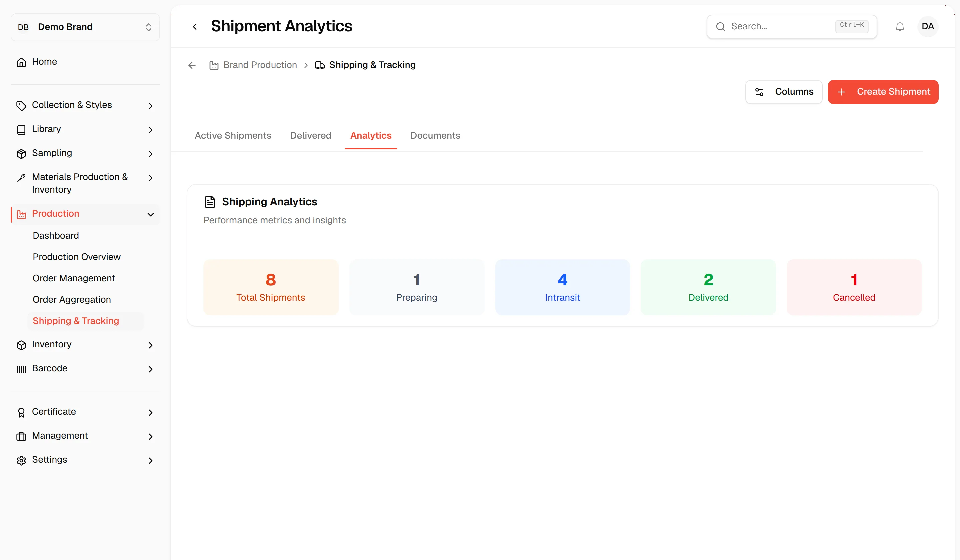
Task: Expand the Collection & Styles chevron
Action: pyautogui.click(x=150, y=106)
